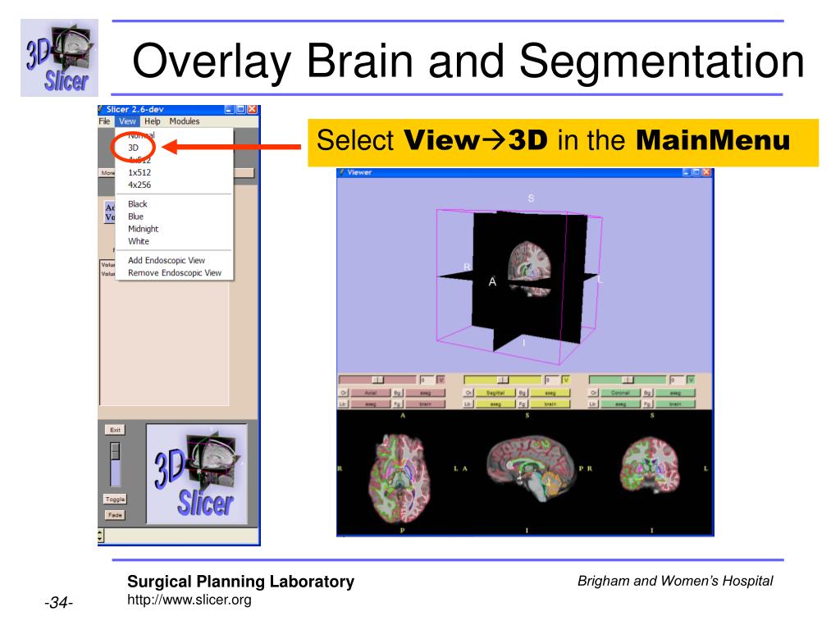Viewport: 840px width, 630px height.
Task: Click the Fg button in Axial controls
Action: pos(398,404)
